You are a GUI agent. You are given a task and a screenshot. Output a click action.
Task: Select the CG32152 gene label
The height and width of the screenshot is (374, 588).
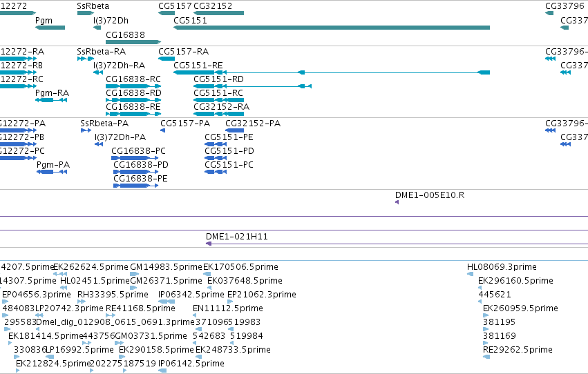[x=213, y=6]
